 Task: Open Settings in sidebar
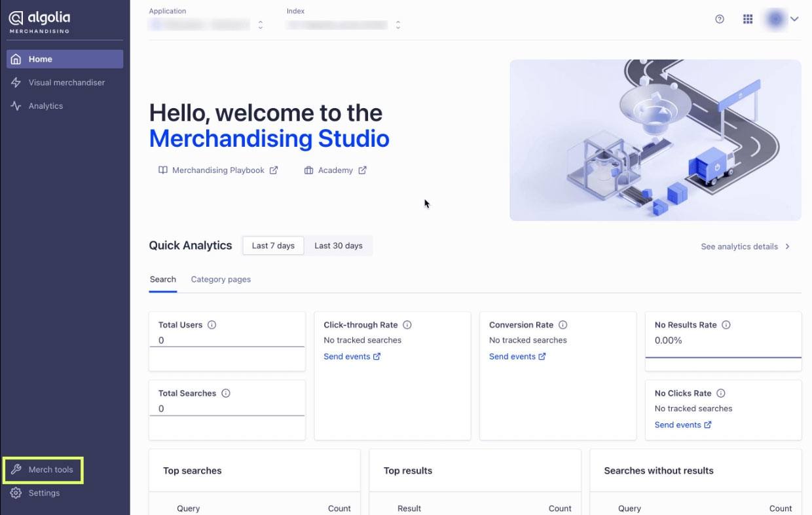pos(44,493)
